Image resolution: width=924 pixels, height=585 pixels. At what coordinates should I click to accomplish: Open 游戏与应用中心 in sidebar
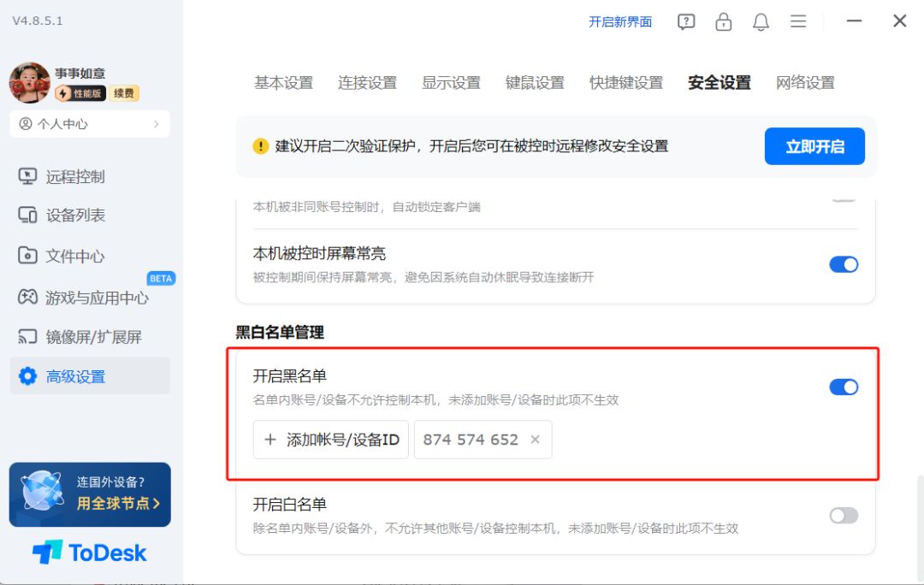click(90, 298)
